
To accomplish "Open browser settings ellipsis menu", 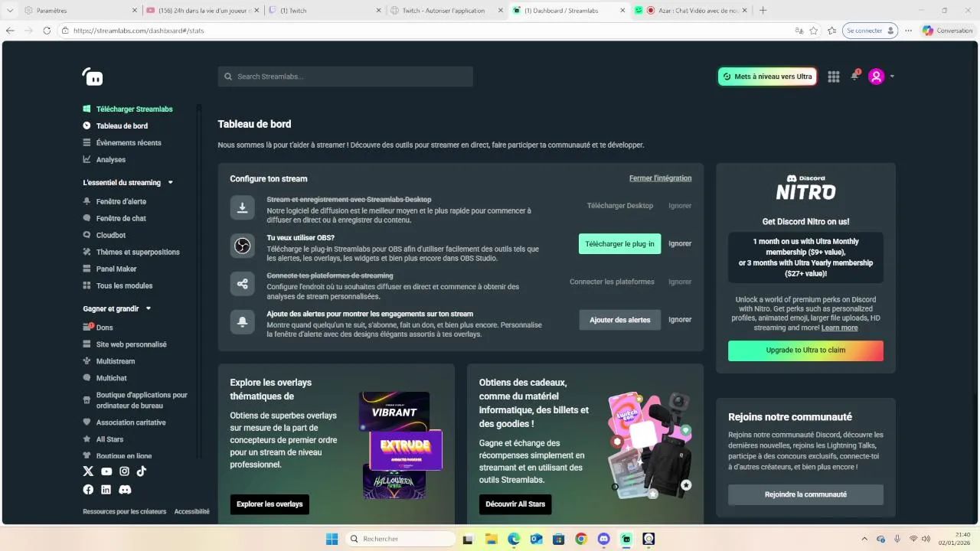I will coord(909,31).
